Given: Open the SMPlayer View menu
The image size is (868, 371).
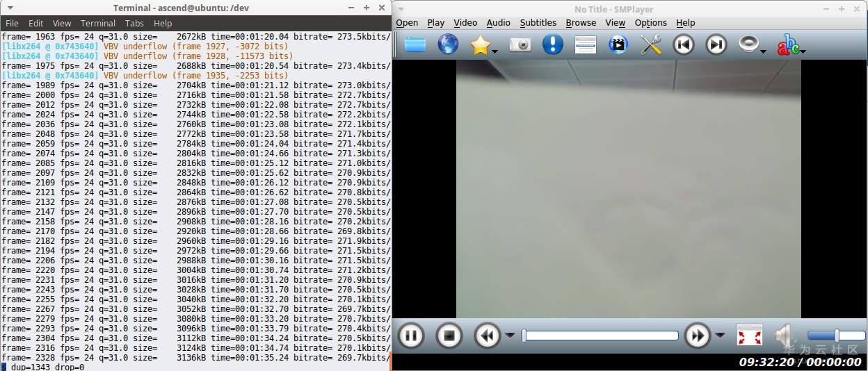Looking at the screenshot, I should coord(615,23).
